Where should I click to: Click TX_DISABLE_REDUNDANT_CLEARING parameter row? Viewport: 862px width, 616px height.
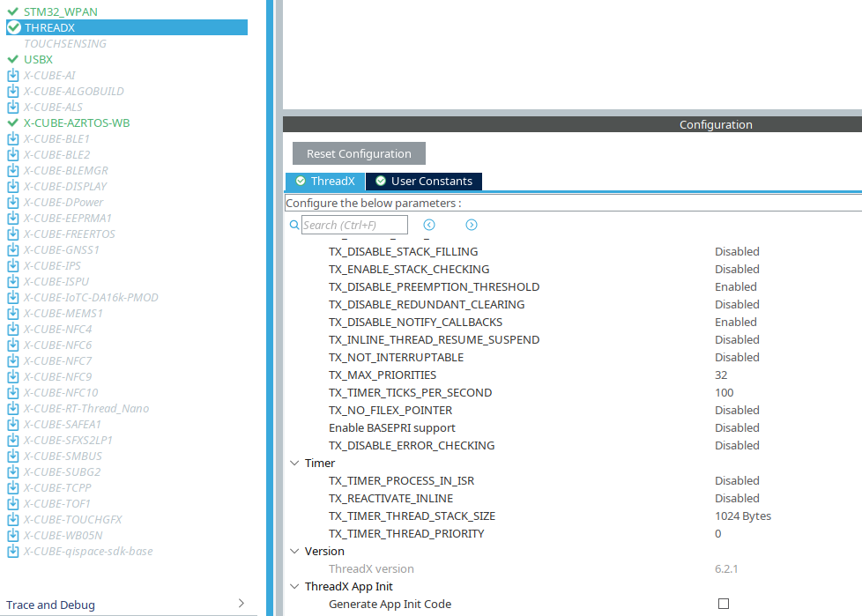pyautogui.click(x=427, y=304)
